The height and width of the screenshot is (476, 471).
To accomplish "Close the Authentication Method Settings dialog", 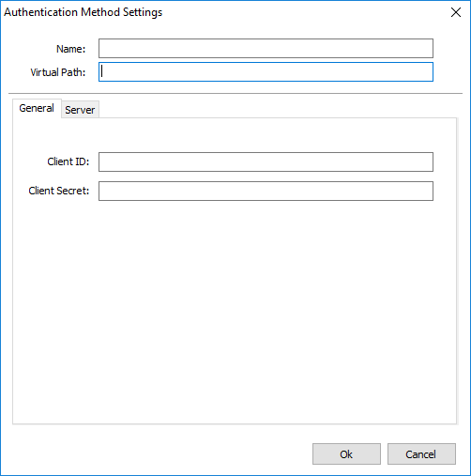I will pyautogui.click(x=456, y=12).
